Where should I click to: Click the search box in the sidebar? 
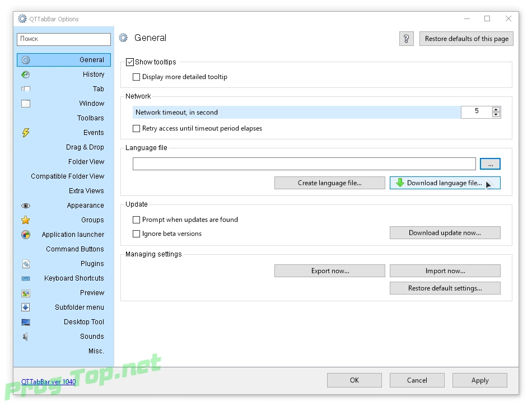coord(64,39)
